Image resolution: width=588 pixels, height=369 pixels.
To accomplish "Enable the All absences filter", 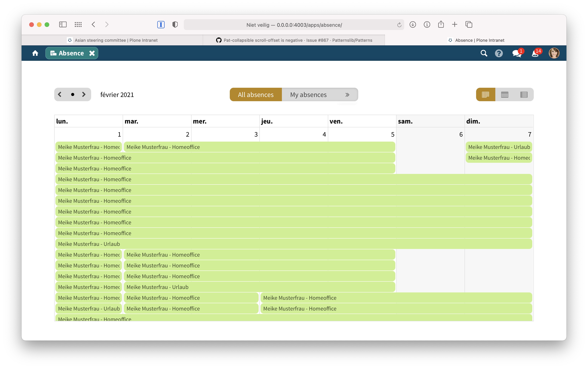I will coord(256,94).
